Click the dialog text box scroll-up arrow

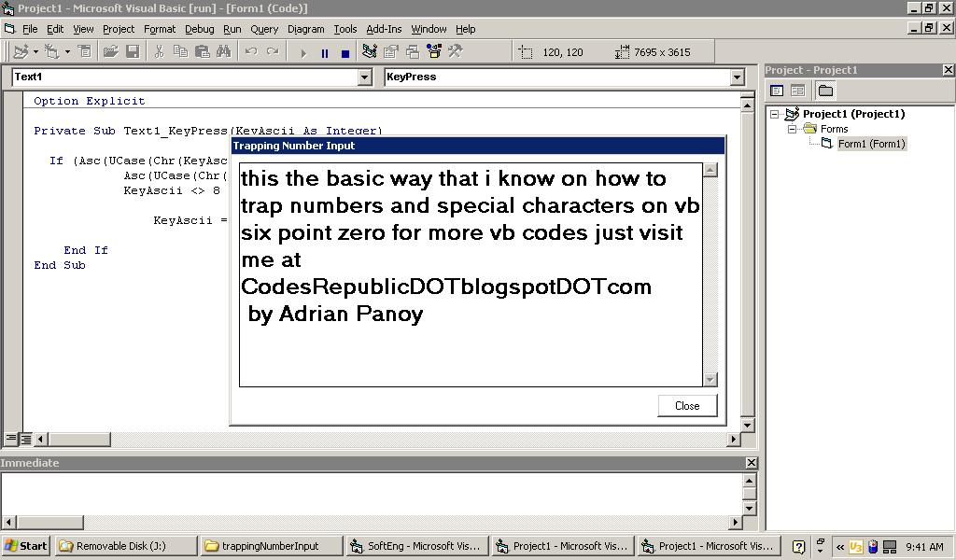pyautogui.click(x=710, y=171)
